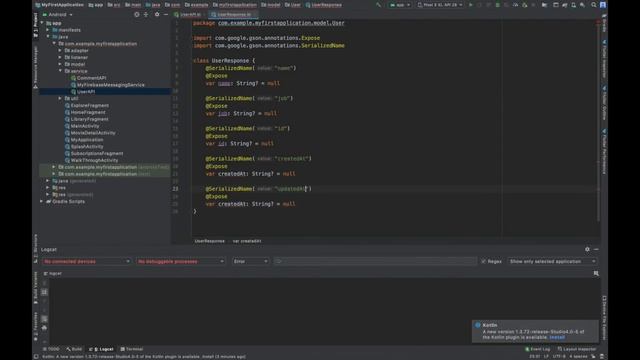The width and height of the screenshot is (640, 360).
Task: Click Collapse All icon in Project panel
Action: [146, 14]
